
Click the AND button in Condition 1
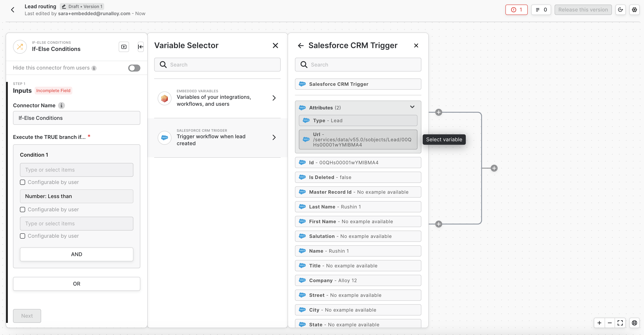point(76,254)
